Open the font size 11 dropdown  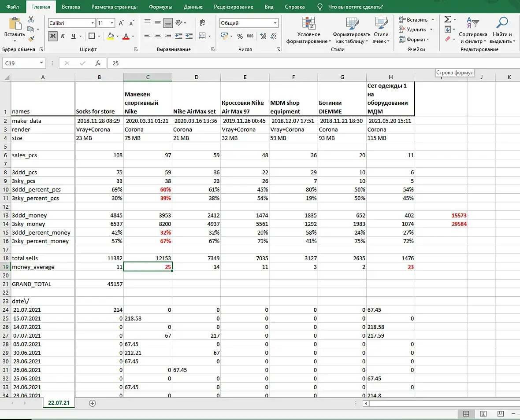click(x=112, y=23)
